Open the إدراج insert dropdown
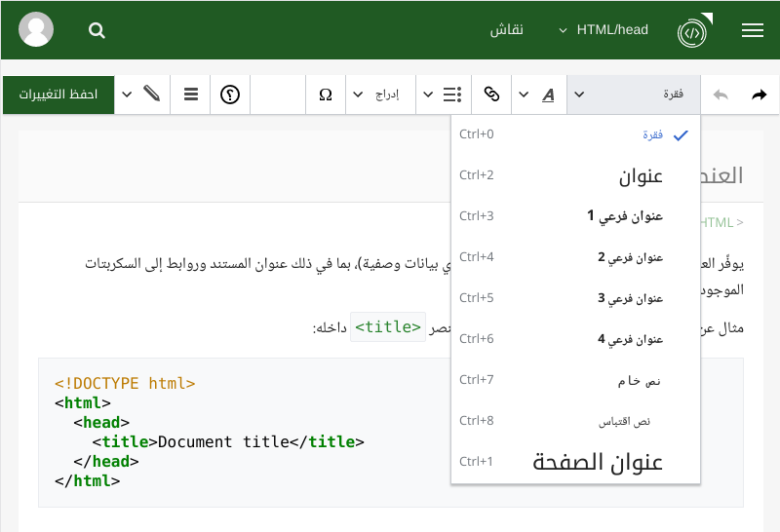This screenshot has height=532, width=780. click(x=380, y=95)
